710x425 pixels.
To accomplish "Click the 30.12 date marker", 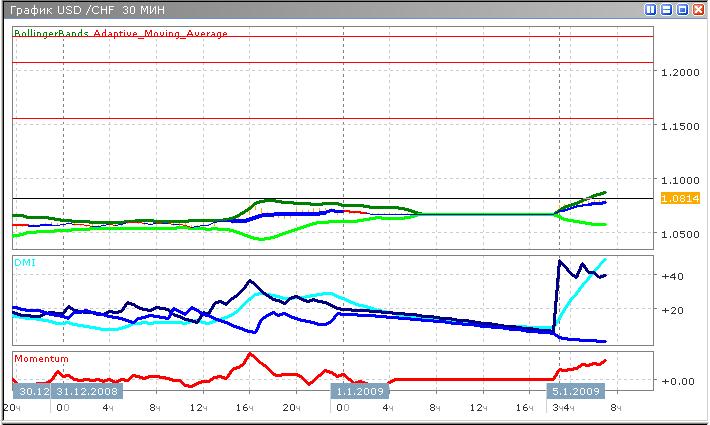I will point(32,391).
